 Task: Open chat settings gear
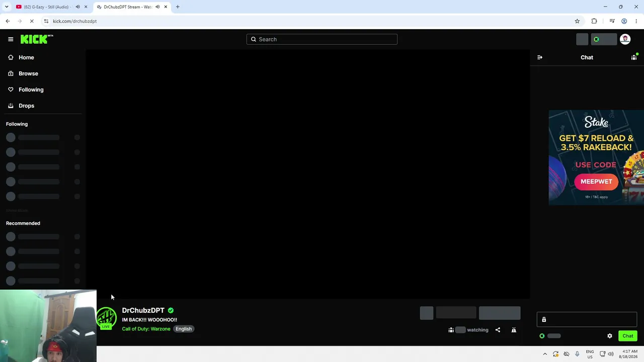(x=610, y=336)
